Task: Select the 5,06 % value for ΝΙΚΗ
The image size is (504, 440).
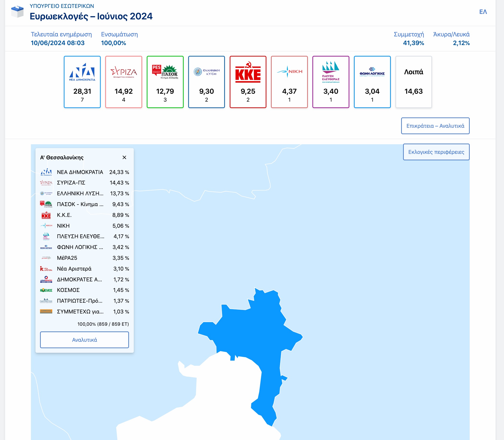Action: [x=121, y=226]
